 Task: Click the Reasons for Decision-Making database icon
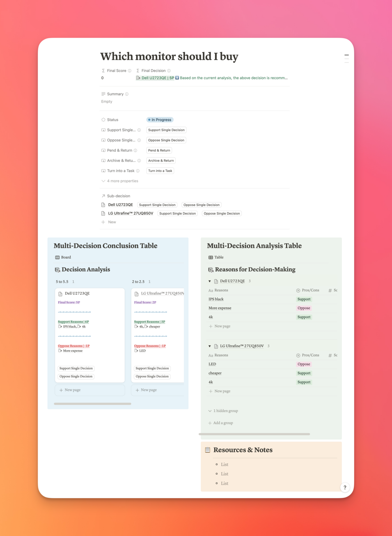(211, 270)
